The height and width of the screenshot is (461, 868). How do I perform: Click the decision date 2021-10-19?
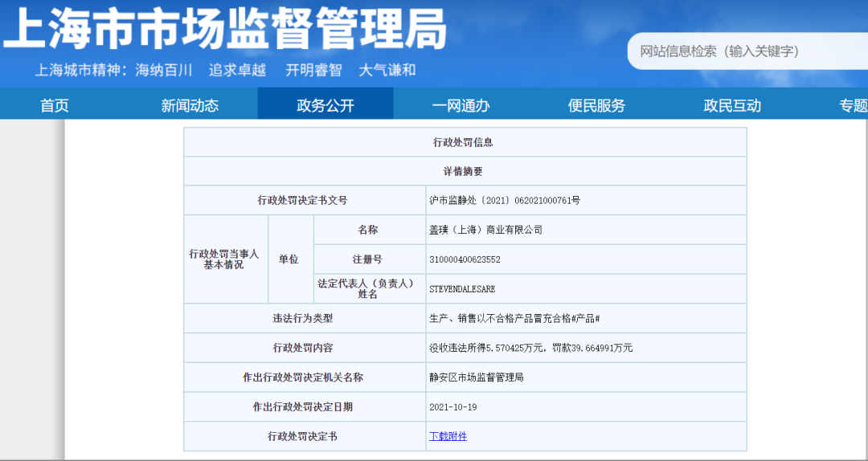(x=453, y=406)
